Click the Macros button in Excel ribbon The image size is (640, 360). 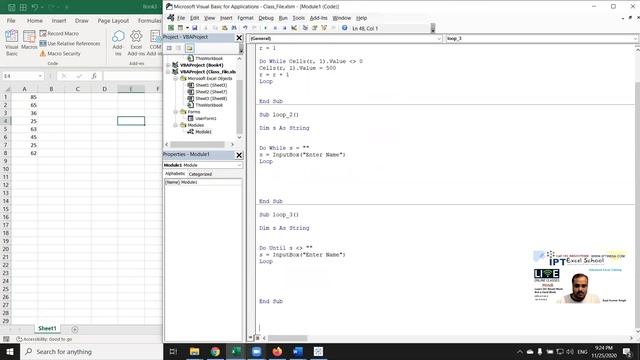coord(29,40)
